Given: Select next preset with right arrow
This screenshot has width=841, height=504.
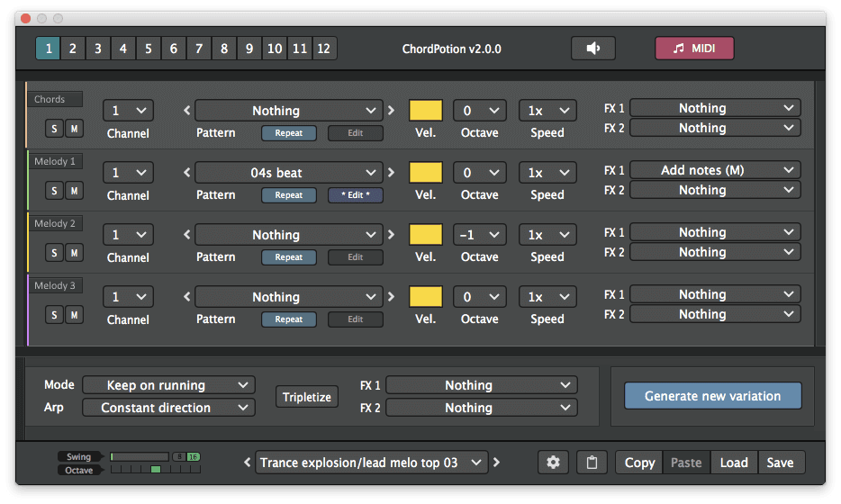Looking at the screenshot, I should [x=497, y=463].
